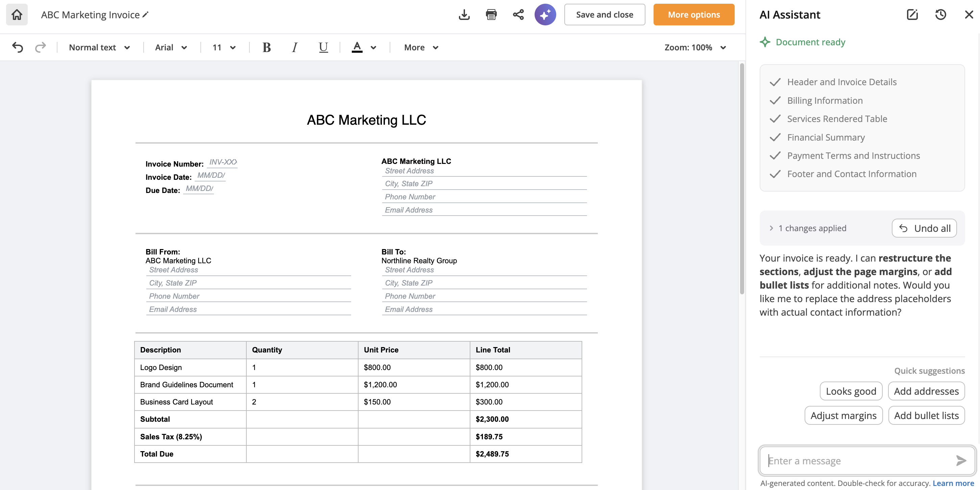Apply underline formatting
Screen dimensions: 980x490
point(323,47)
